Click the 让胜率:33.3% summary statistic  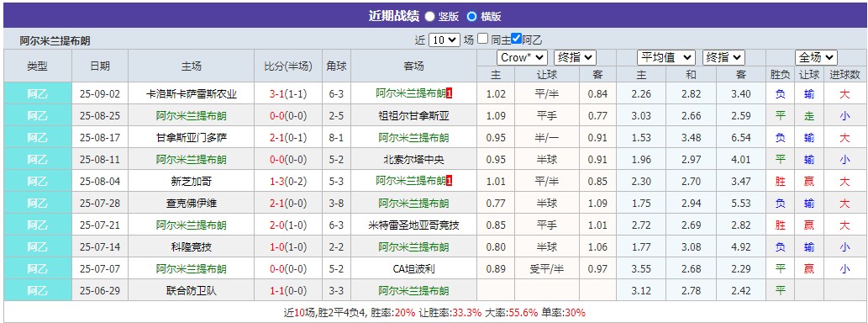[450, 312]
